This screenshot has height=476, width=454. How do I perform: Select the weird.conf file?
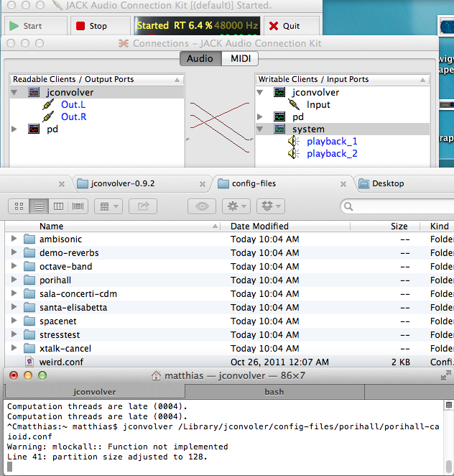(230, 362)
